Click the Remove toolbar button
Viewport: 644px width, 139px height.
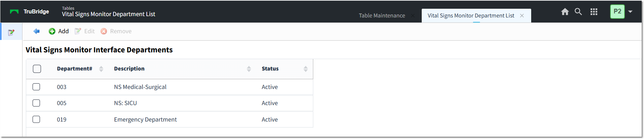116,31
